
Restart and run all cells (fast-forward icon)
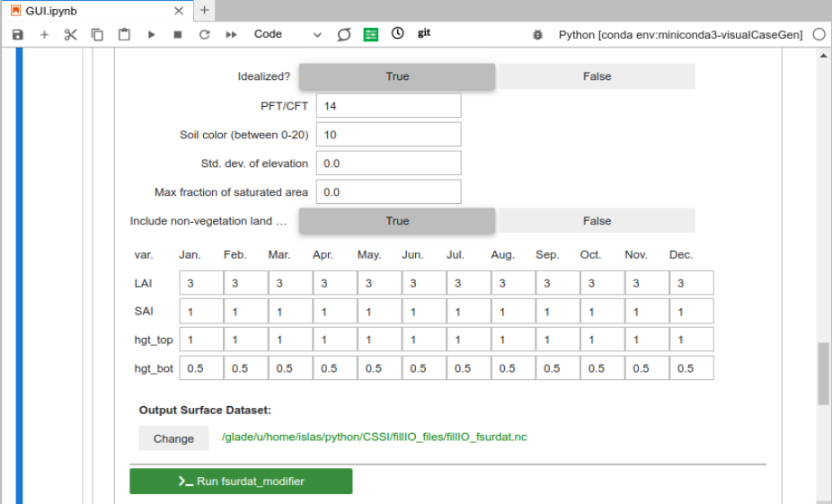(231, 34)
